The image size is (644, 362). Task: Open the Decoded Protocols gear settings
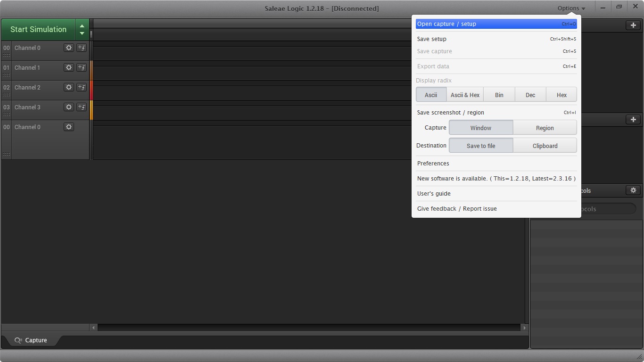[x=633, y=190]
